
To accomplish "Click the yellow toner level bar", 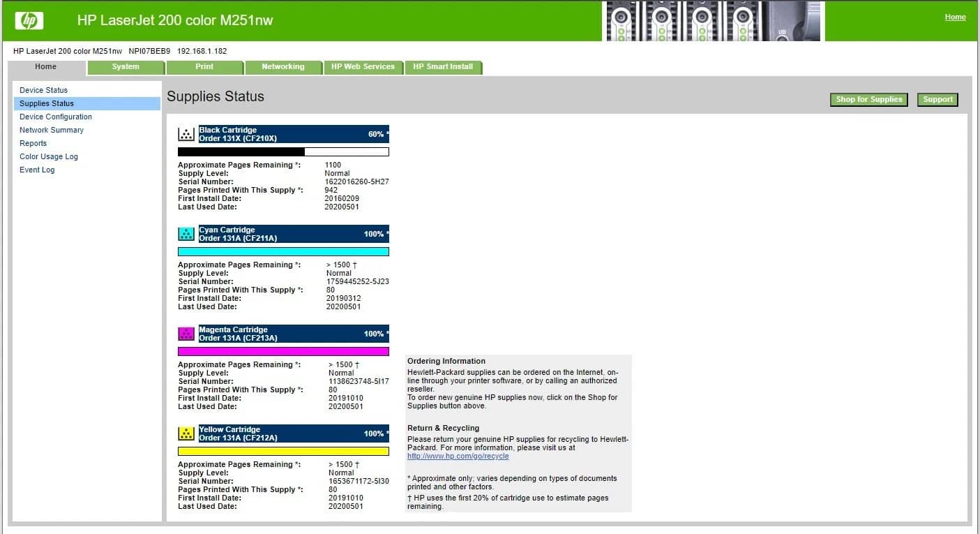I will (x=283, y=451).
